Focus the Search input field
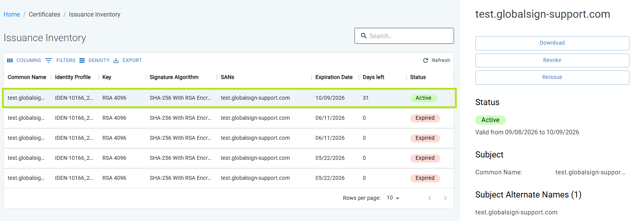 404,36
